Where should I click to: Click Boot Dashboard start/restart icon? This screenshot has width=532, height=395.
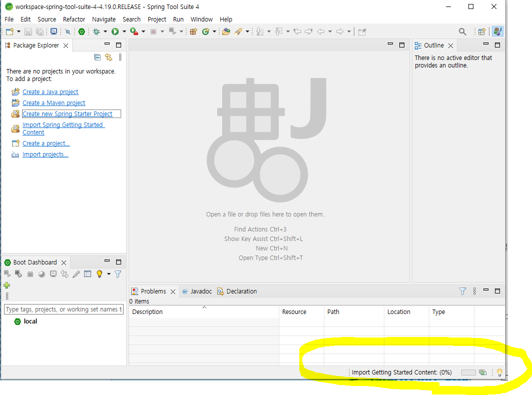point(7,273)
